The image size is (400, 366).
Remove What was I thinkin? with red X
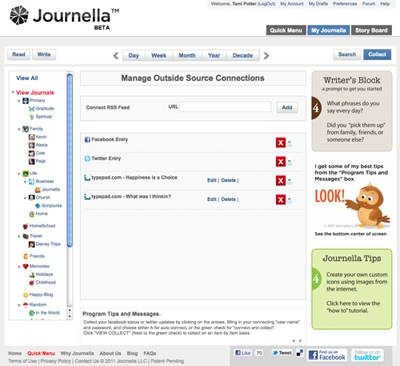click(x=281, y=200)
